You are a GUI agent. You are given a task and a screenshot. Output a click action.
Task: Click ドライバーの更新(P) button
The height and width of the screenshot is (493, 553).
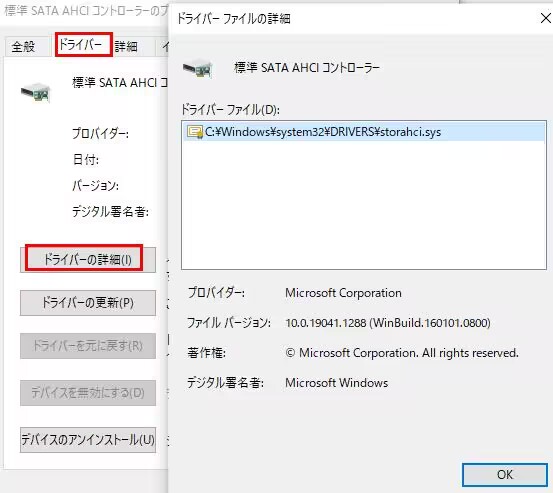click(87, 303)
